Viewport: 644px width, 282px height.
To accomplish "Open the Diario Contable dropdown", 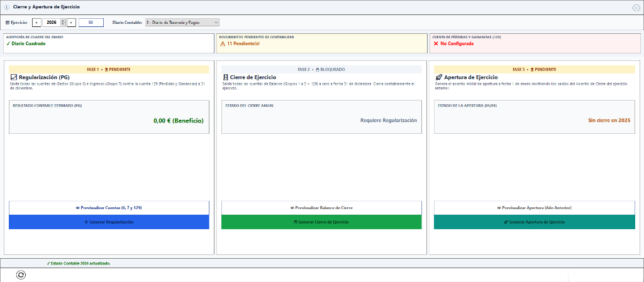I will [182, 23].
